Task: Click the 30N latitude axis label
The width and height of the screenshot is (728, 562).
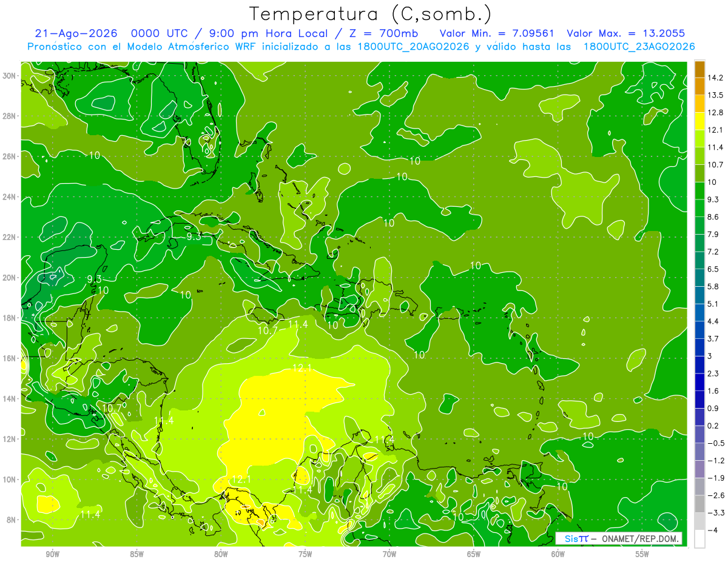Action: (x=10, y=76)
